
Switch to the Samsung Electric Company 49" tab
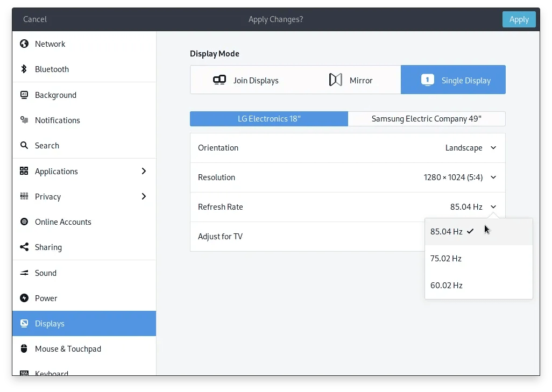[x=427, y=118]
